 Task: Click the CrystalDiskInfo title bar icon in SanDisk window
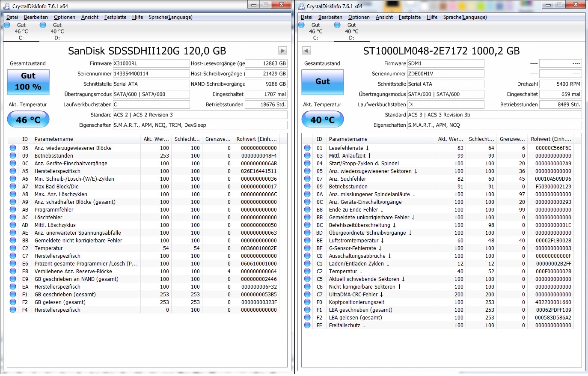tap(7, 6)
